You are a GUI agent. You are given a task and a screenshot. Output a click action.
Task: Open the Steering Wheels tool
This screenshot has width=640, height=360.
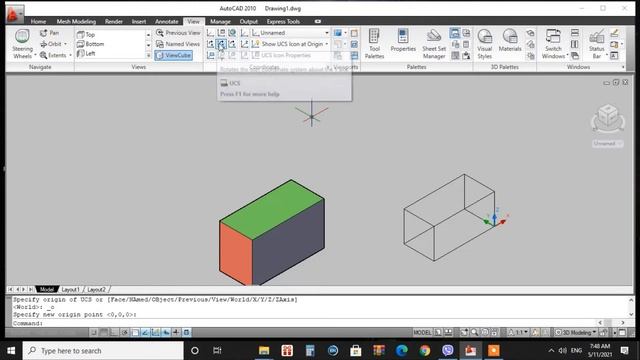(x=22, y=44)
